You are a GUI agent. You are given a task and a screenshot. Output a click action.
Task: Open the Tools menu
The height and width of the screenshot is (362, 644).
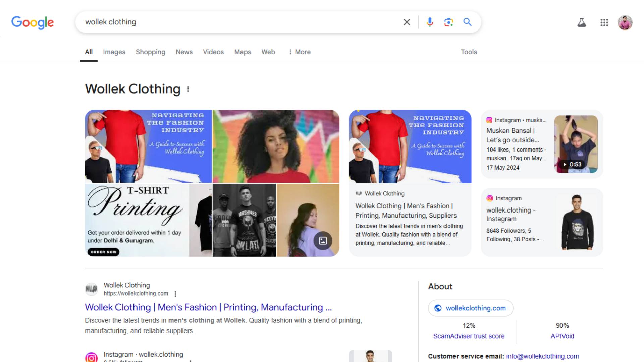(469, 52)
